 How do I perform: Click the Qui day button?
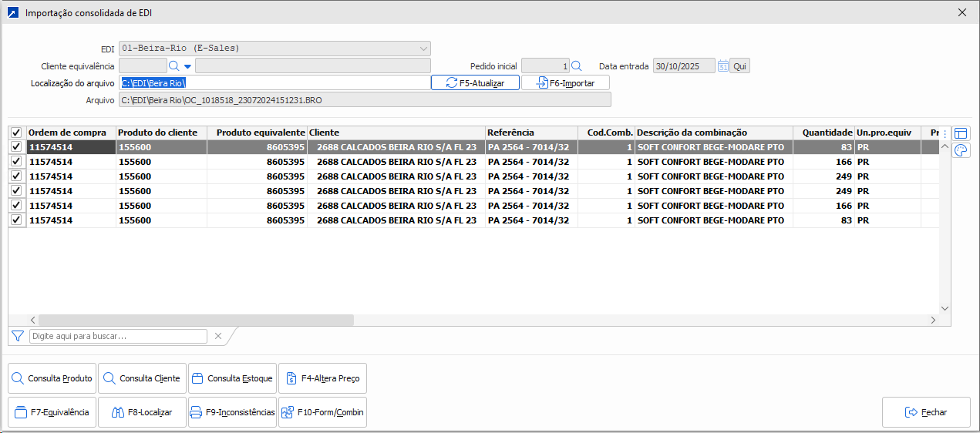click(740, 66)
